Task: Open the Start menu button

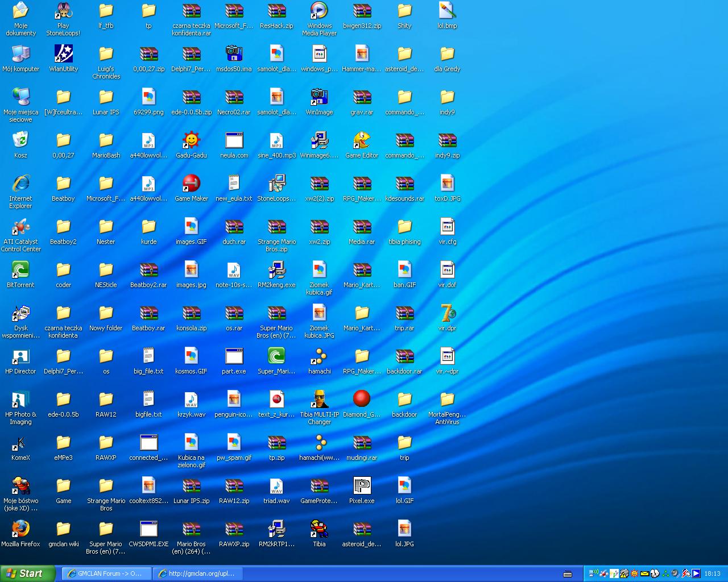Action: tap(28, 573)
